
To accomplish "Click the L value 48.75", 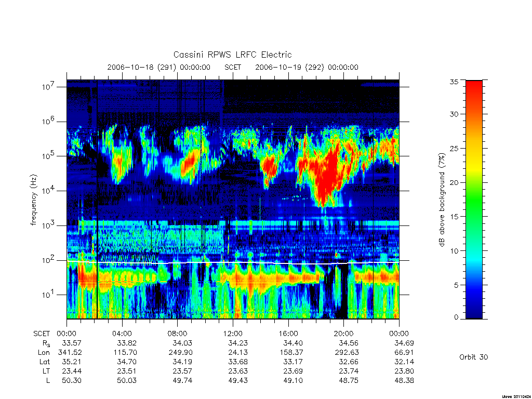I will 349,380.
